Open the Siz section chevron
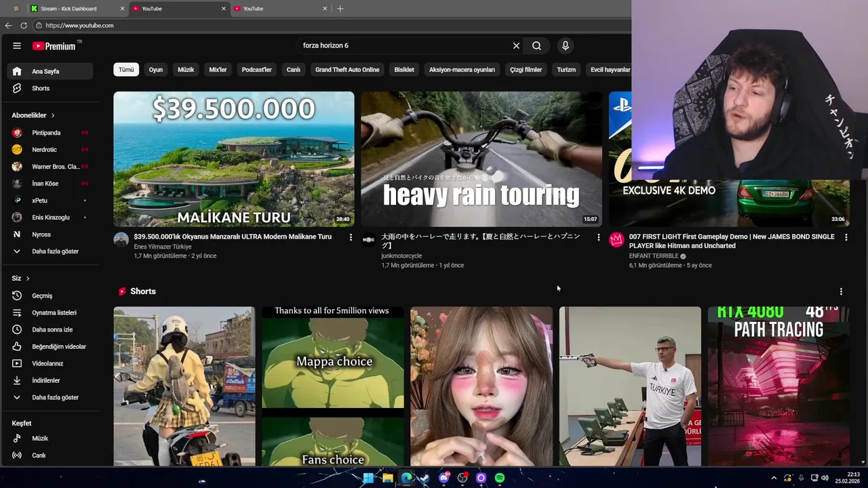The image size is (868, 488). click(x=27, y=279)
